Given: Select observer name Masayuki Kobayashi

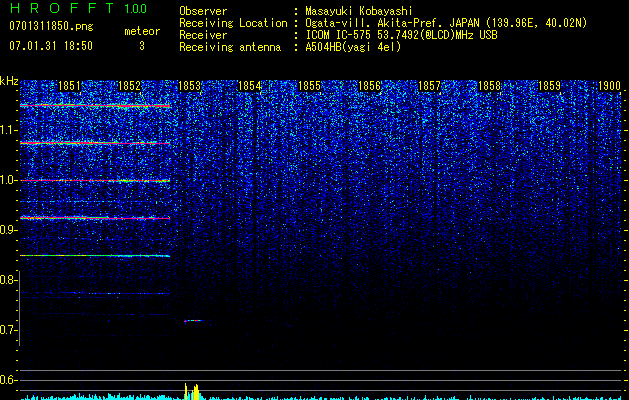Looking at the screenshot, I should pyautogui.click(x=358, y=11).
